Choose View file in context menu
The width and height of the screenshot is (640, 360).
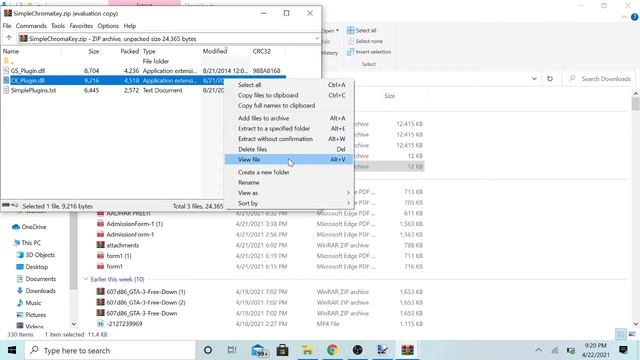click(289, 160)
